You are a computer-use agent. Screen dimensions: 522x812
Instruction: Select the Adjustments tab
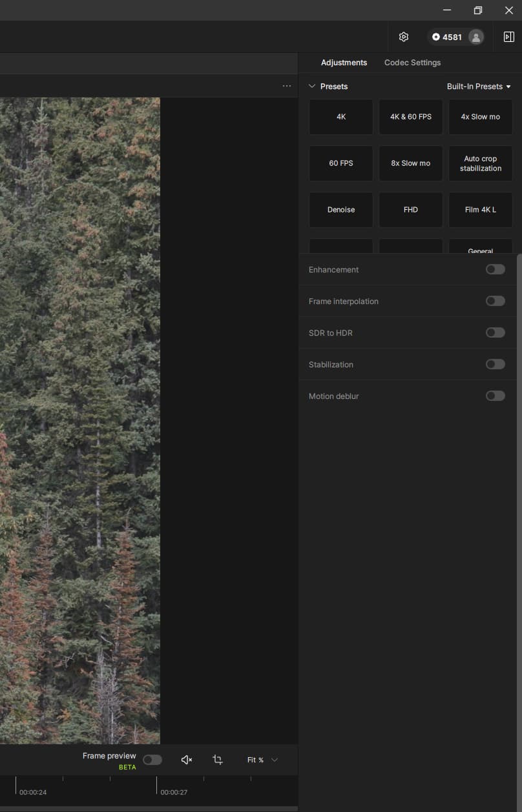pos(344,63)
